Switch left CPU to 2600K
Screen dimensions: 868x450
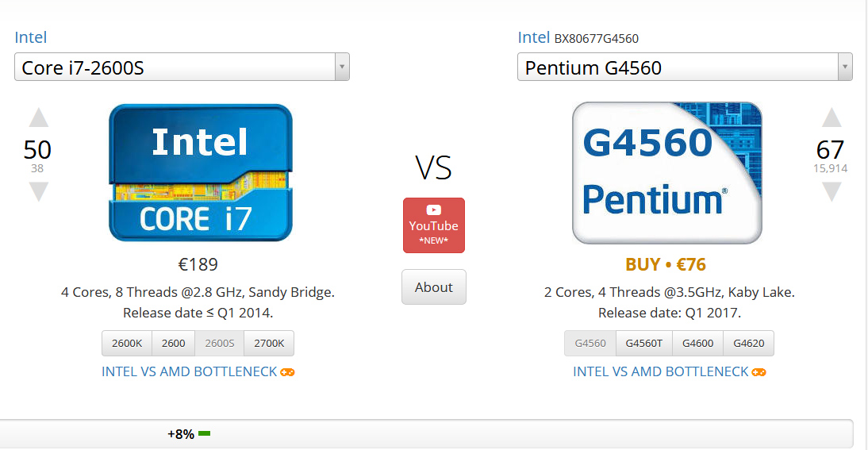[127, 344]
